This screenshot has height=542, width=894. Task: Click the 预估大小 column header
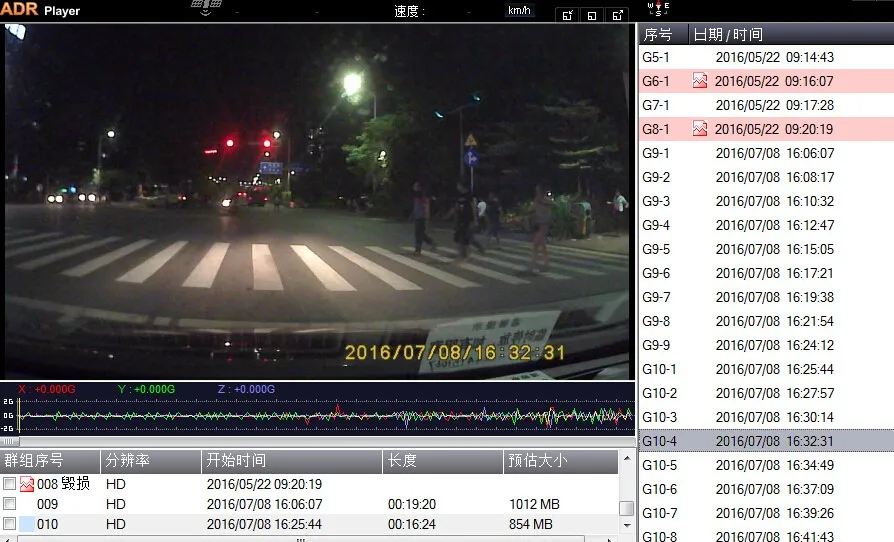(561, 461)
